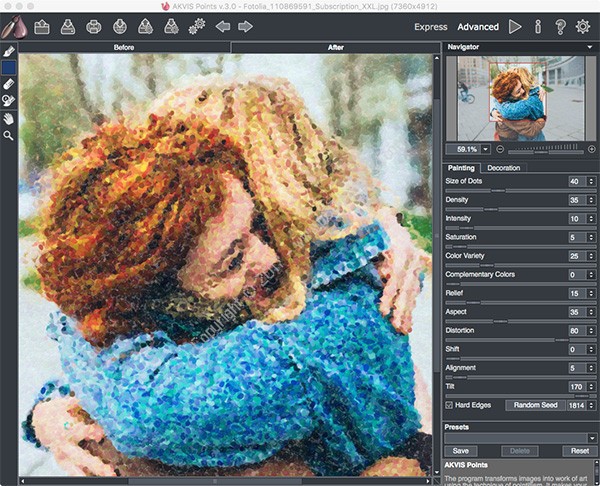Click the Density slider track
This screenshot has width=600, height=486.
pos(520,209)
